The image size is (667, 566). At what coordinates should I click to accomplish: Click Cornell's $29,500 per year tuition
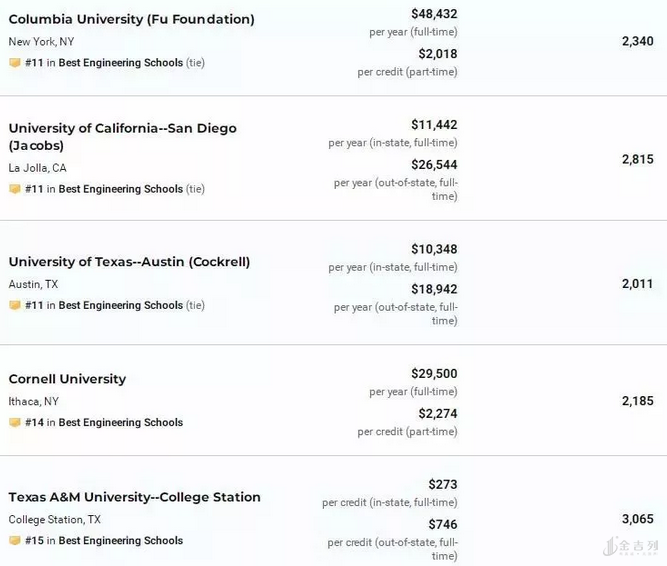[x=434, y=373]
